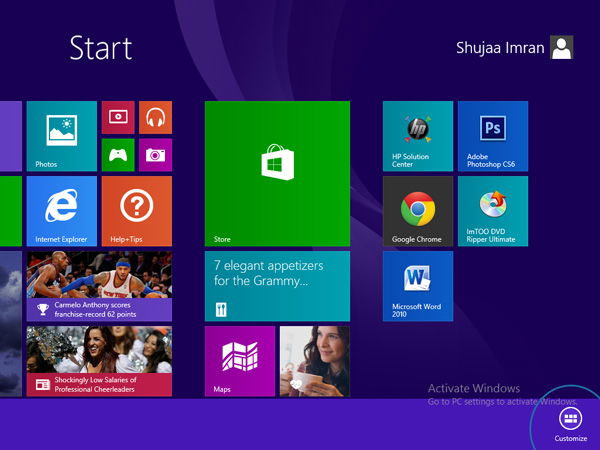The height and width of the screenshot is (450, 600).
Task: Launch the Camera tile
Action: [x=155, y=155]
